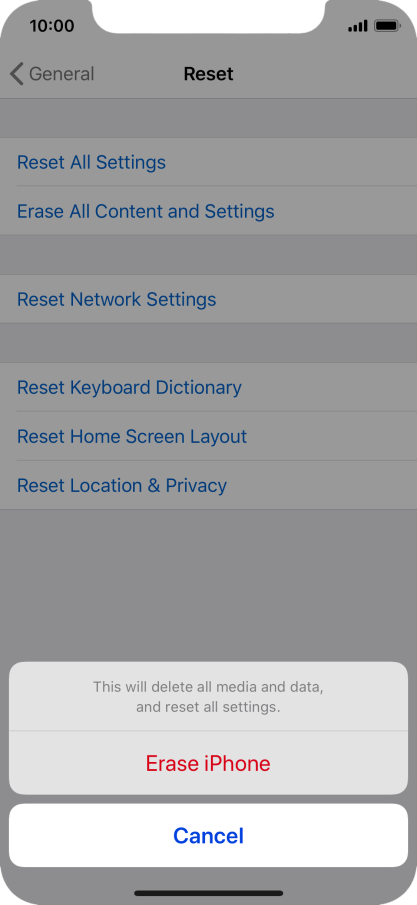Viewport: 417px width, 905px height.
Task: Click the cellular signal strength icon
Action: click(358, 26)
